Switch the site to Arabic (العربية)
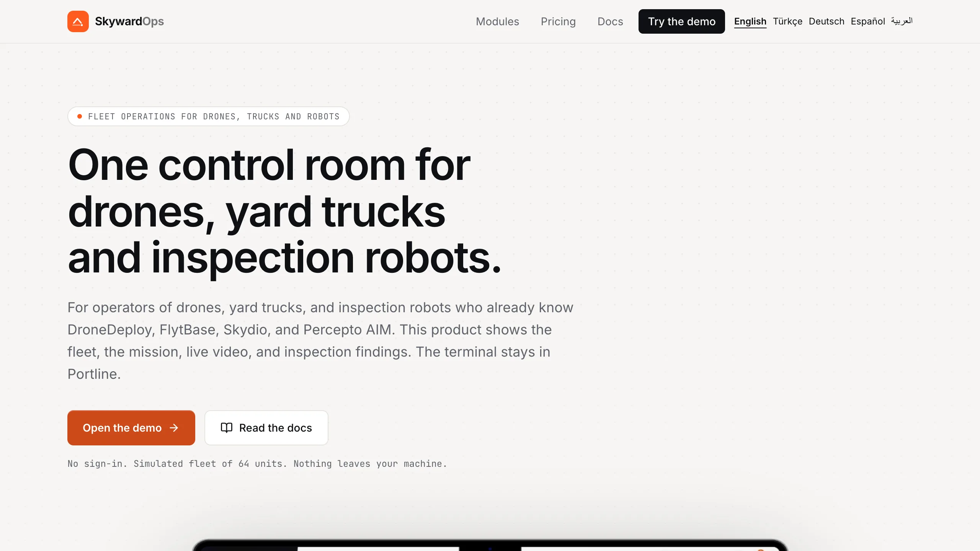 (902, 21)
